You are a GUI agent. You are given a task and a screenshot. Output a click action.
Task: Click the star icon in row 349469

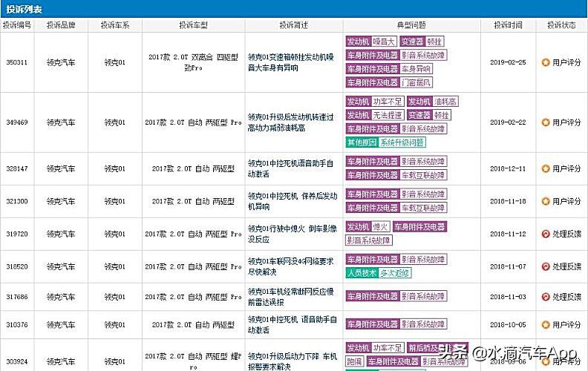pyautogui.click(x=546, y=122)
